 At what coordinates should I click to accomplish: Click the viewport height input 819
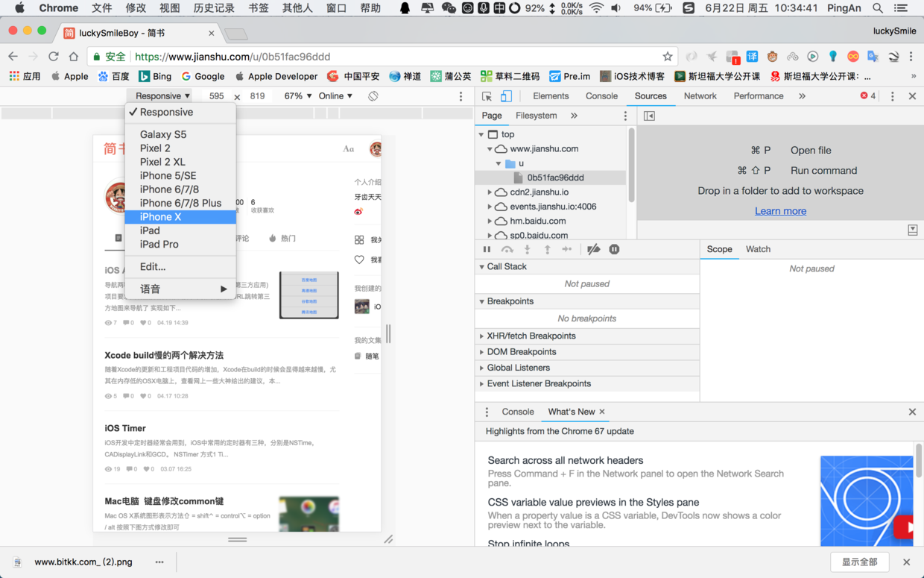[258, 96]
